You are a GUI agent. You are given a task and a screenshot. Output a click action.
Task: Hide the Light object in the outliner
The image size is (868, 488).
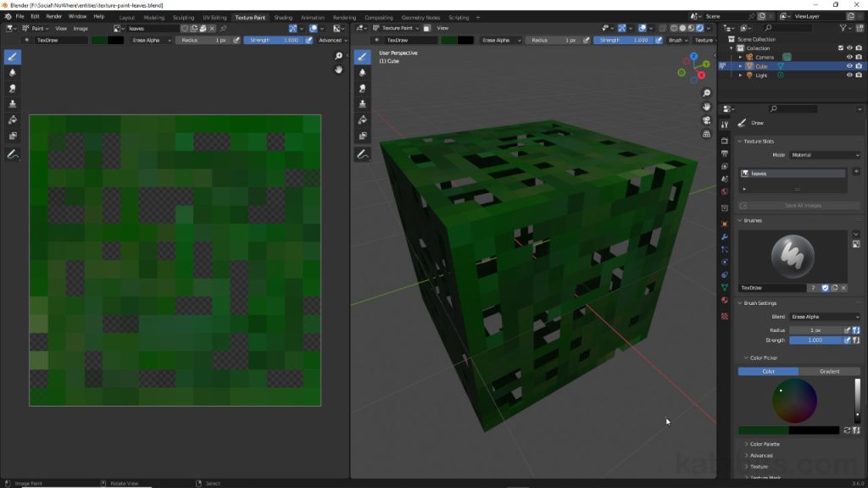pos(849,75)
